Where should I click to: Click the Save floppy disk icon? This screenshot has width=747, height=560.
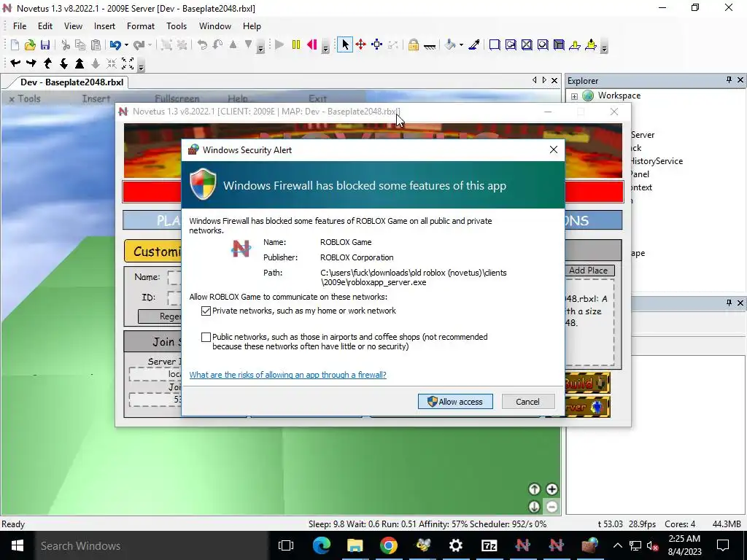click(x=45, y=44)
